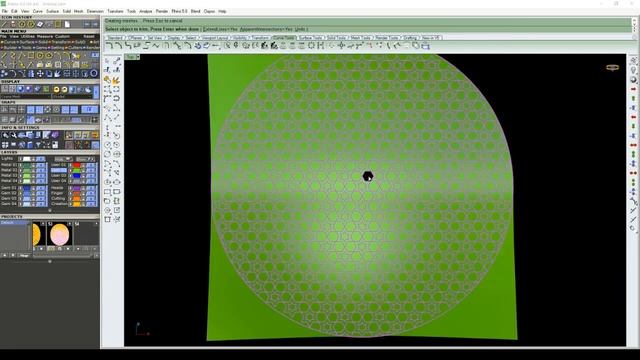Viewport: 640px width, 360px height.
Task: Click the funnel filter icon in Info & Settings
Action: [x=38, y=145]
